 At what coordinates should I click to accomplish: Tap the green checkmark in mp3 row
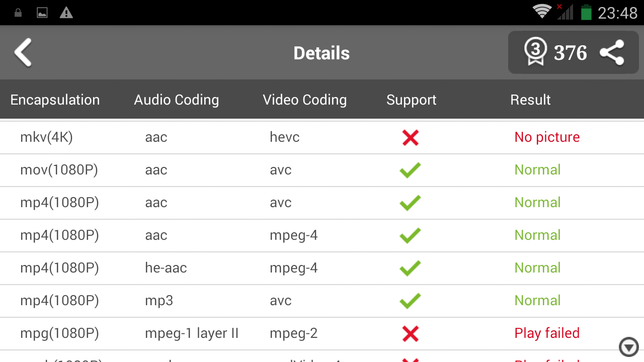(x=410, y=301)
